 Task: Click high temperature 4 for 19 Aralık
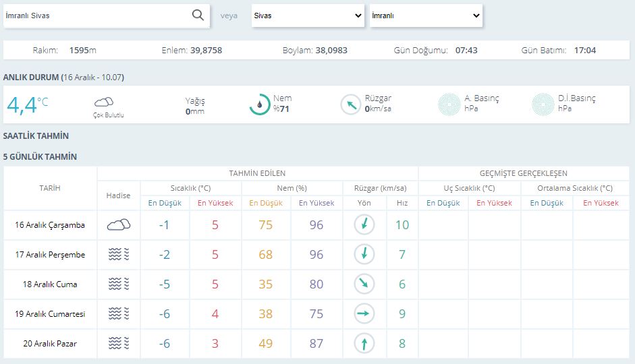(x=215, y=314)
